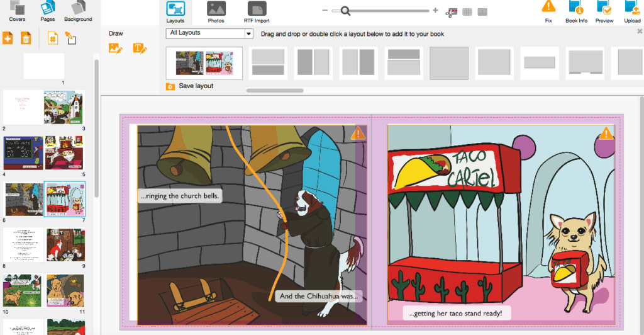Open book Preview
Screen dimensions: 644x335
[x=604, y=11]
